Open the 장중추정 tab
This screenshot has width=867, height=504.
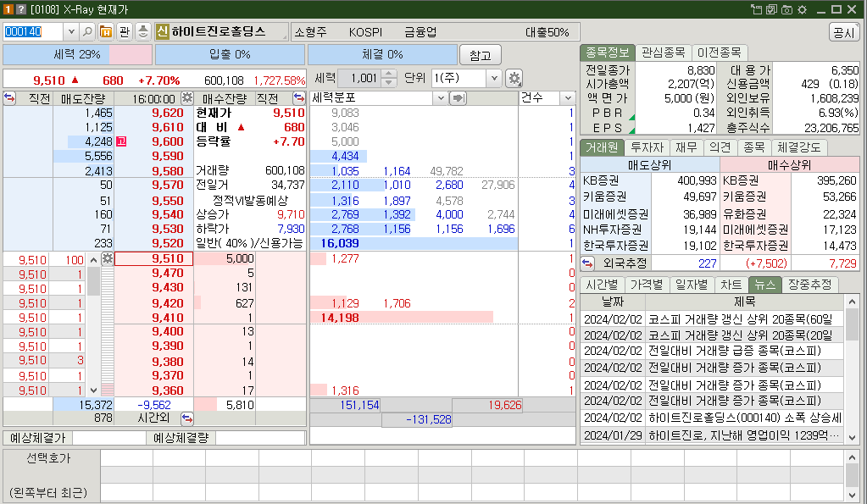[x=809, y=285]
